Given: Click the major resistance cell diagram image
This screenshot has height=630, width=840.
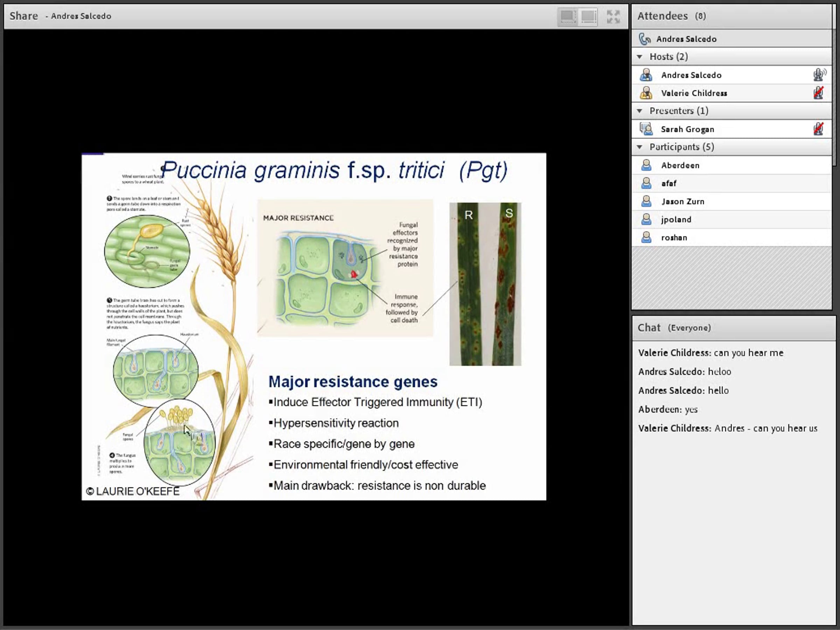Looking at the screenshot, I should tap(345, 268).
